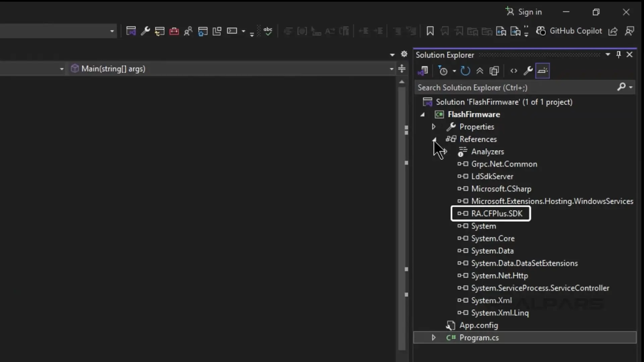The width and height of the screenshot is (644, 362).
Task: Click the red toolbox icon
Action: click(x=174, y=31)
